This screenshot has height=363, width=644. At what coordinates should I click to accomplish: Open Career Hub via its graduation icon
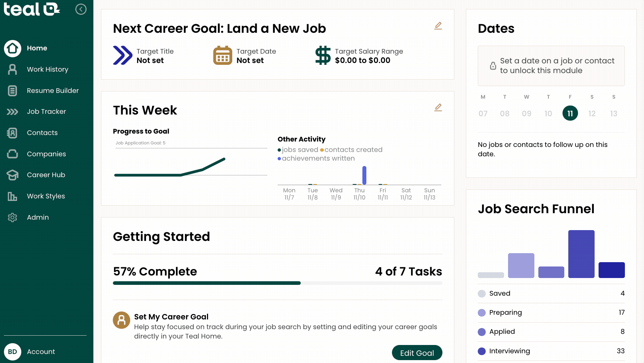click(13, 175)
